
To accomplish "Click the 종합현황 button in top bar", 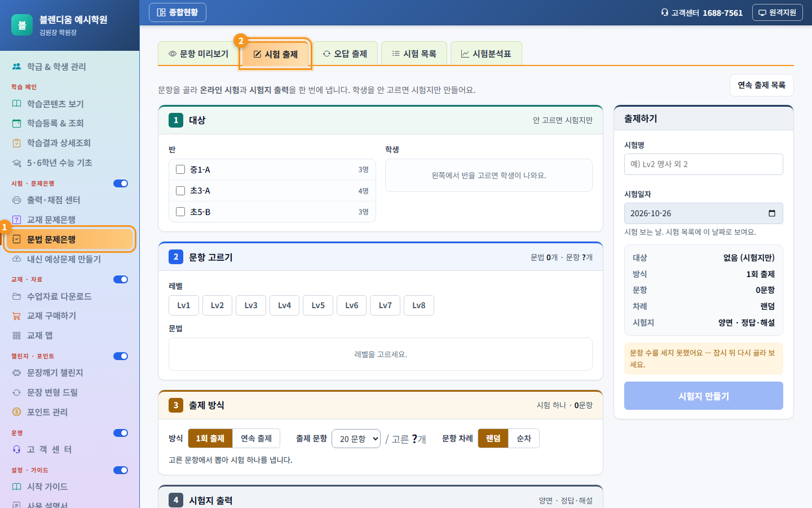I will pos(178,12).
